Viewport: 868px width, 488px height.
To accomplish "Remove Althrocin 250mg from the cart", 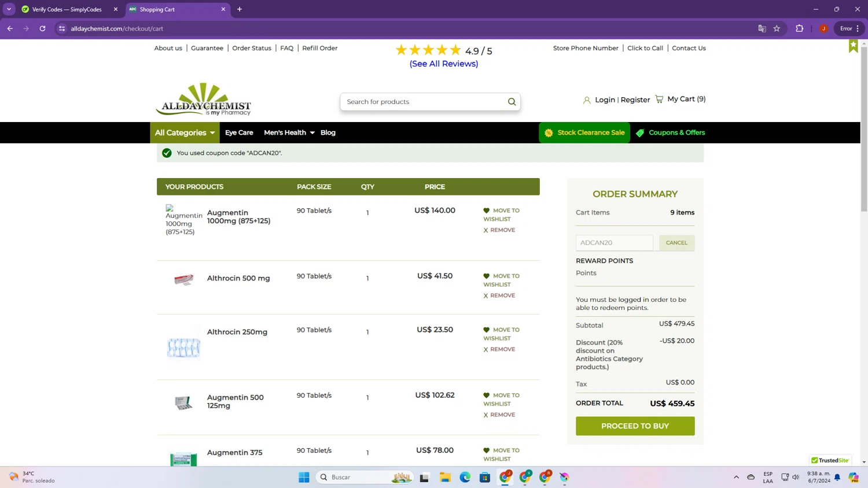I will [x=499, y=349].
